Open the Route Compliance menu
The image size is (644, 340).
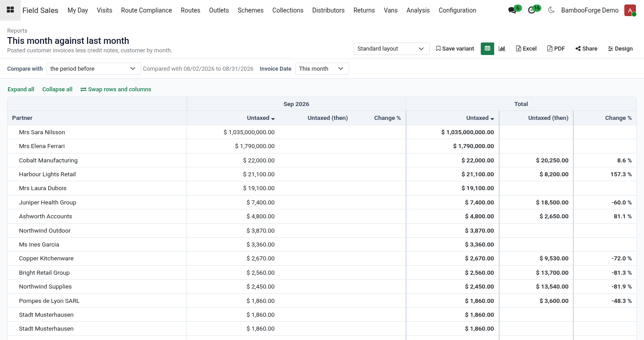147,10
